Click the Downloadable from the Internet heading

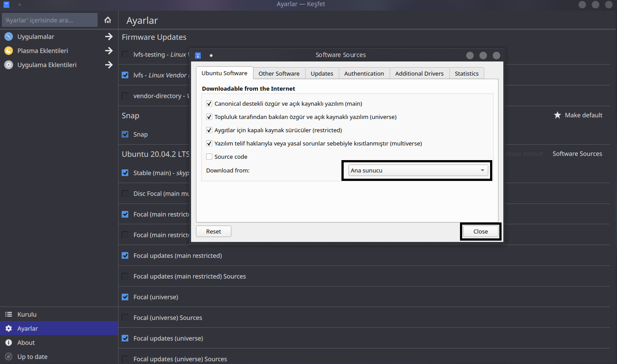[249, 88]
